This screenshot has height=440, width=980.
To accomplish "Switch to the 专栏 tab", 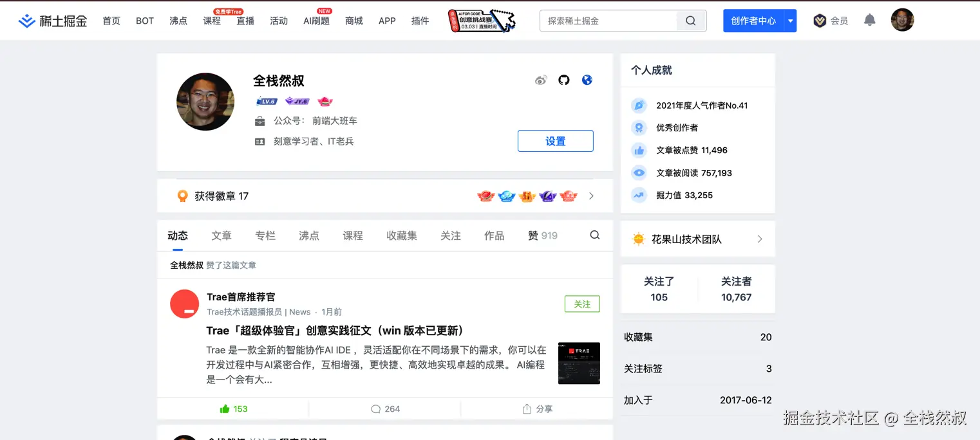I will click(265, 236).
